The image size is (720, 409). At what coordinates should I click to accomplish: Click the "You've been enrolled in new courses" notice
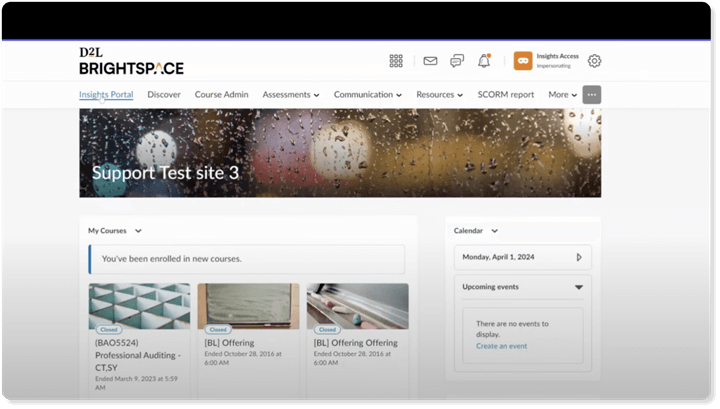pyautogui.click(x=247, y=259)
